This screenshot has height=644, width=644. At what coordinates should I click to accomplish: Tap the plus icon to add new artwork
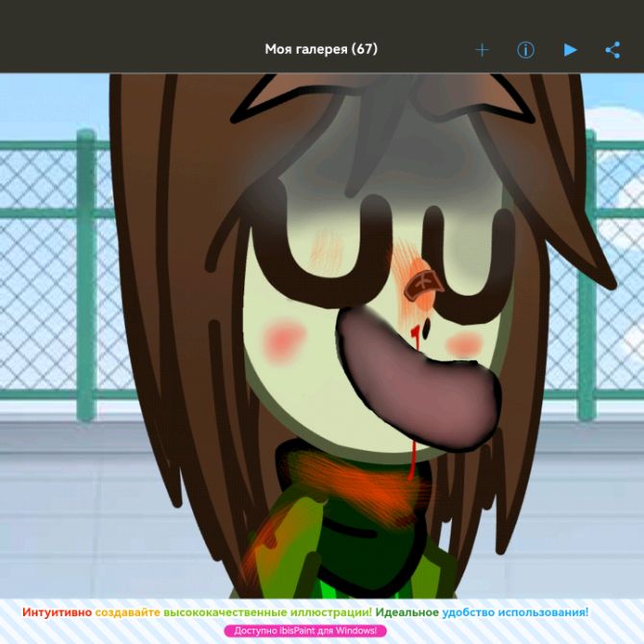tap(482, 50)
